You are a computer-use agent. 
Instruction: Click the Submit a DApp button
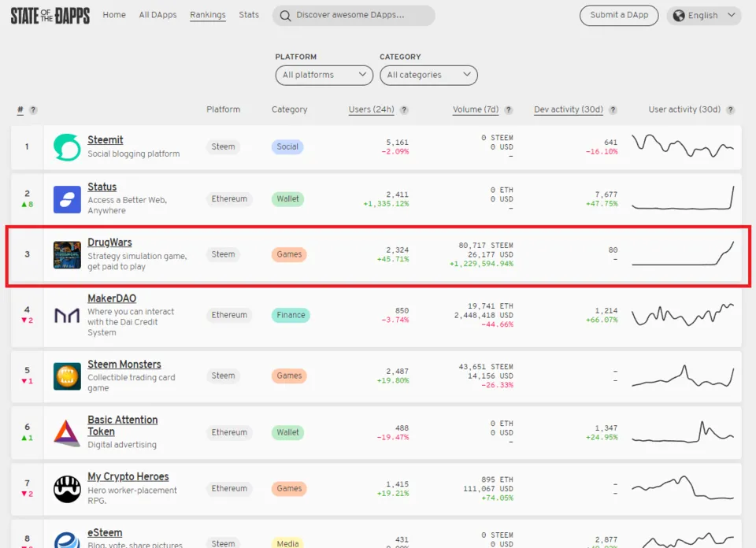click(x=619, y=16)
